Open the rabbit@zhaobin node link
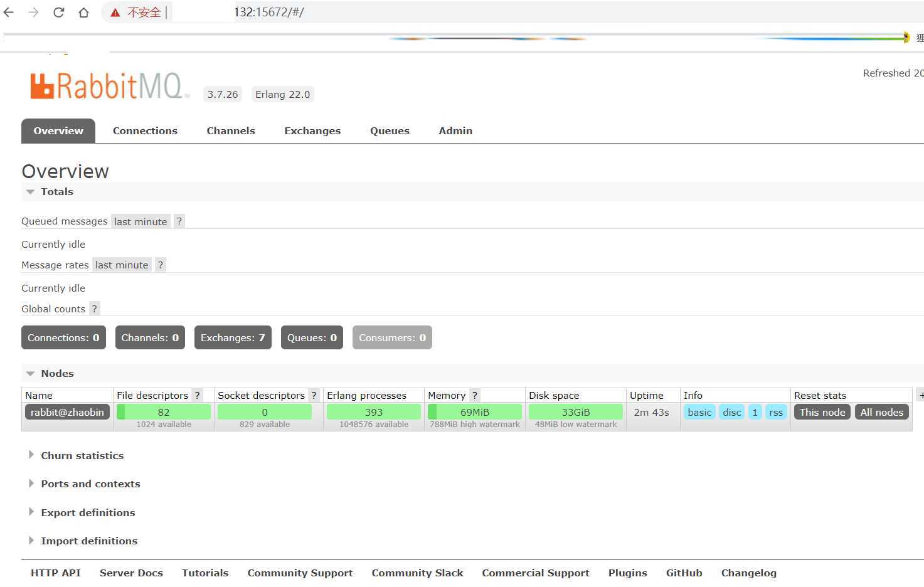Image resolution: width=924 pixels, height=587 pixels. click(67, 413)
